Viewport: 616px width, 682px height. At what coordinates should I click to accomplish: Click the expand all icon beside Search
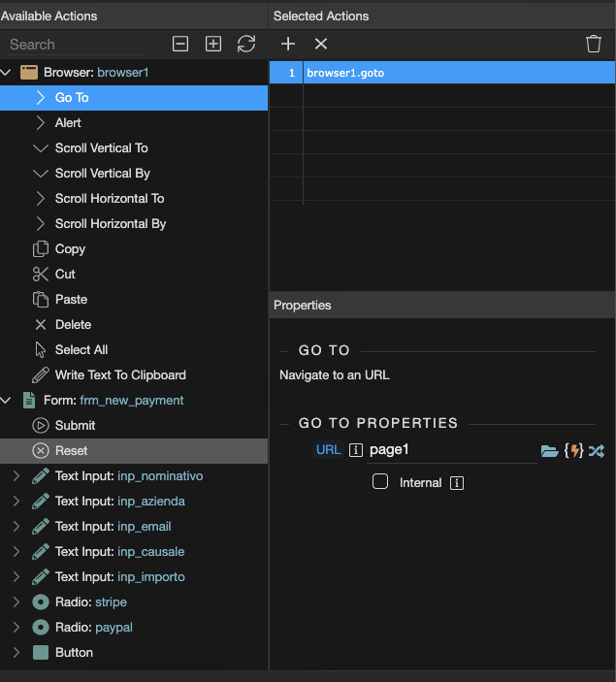click(x=213, y=44)
